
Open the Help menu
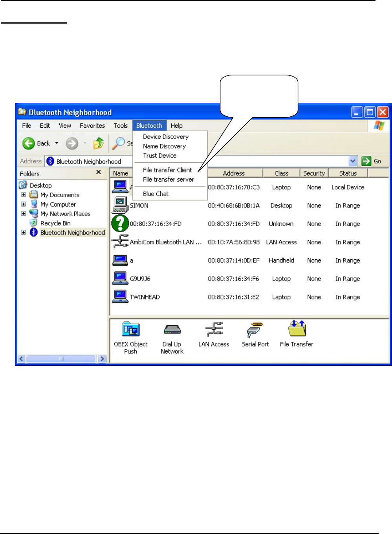(x=176, y=126)
